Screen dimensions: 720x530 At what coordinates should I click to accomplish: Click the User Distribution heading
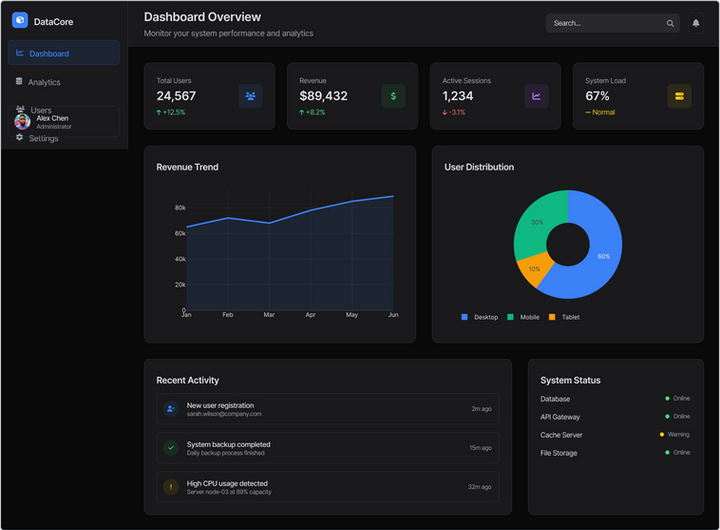point(479,167)
